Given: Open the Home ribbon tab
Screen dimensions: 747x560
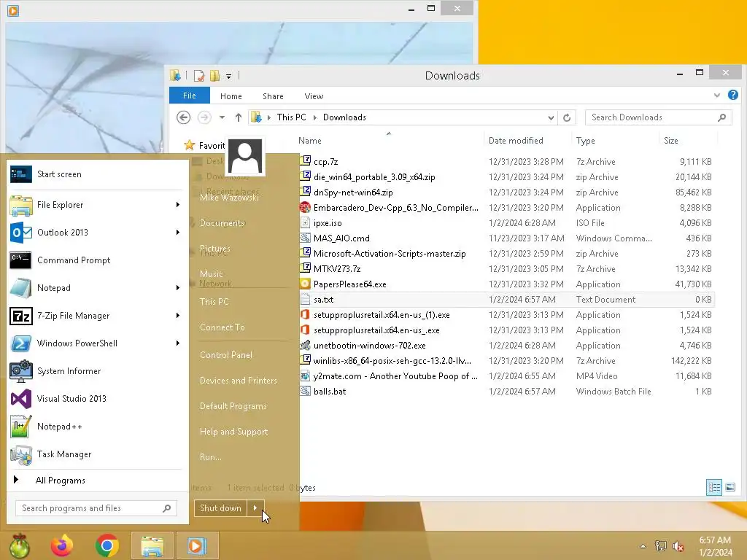Looking at the screenshot, I should [x=231, y=96].
